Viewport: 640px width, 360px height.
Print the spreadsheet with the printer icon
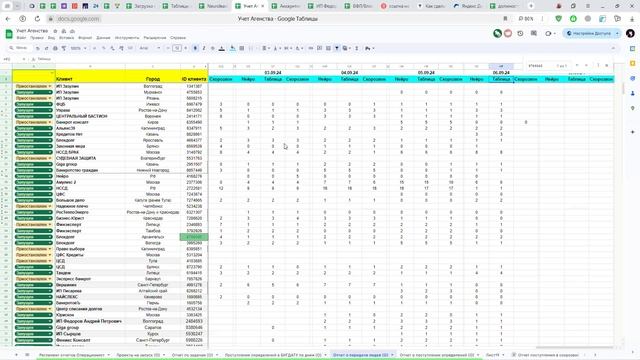tap(55, 48)
